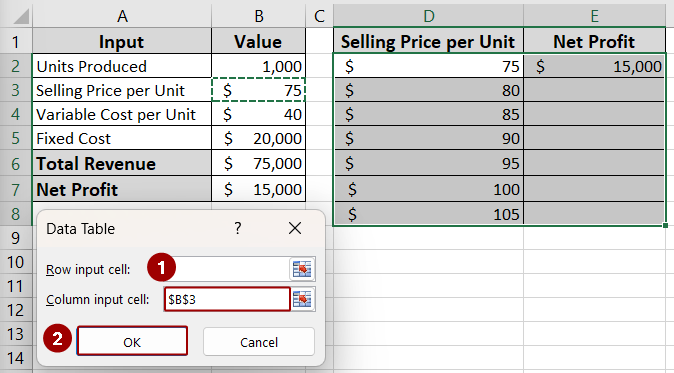Click the 'Input' header cell
The image size is (674, 373).
click(122, 41)
